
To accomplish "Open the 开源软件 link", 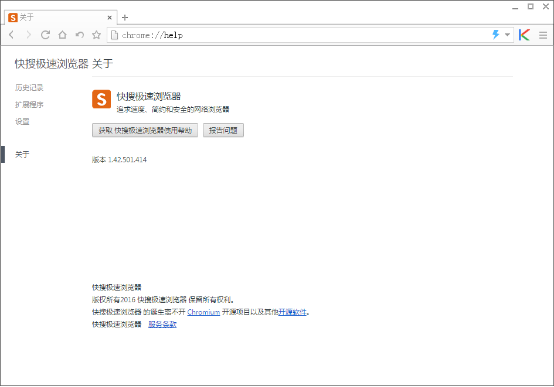I will [x=292, y=312].
